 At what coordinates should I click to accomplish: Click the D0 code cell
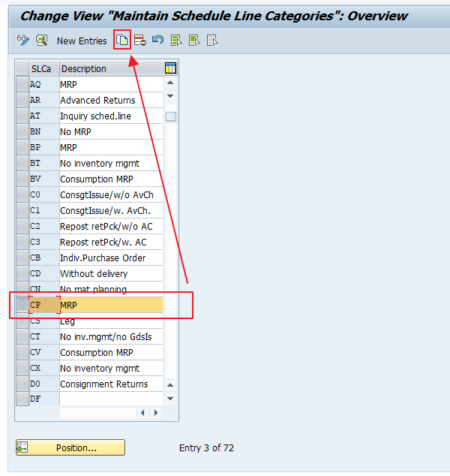tap(44, 384)
